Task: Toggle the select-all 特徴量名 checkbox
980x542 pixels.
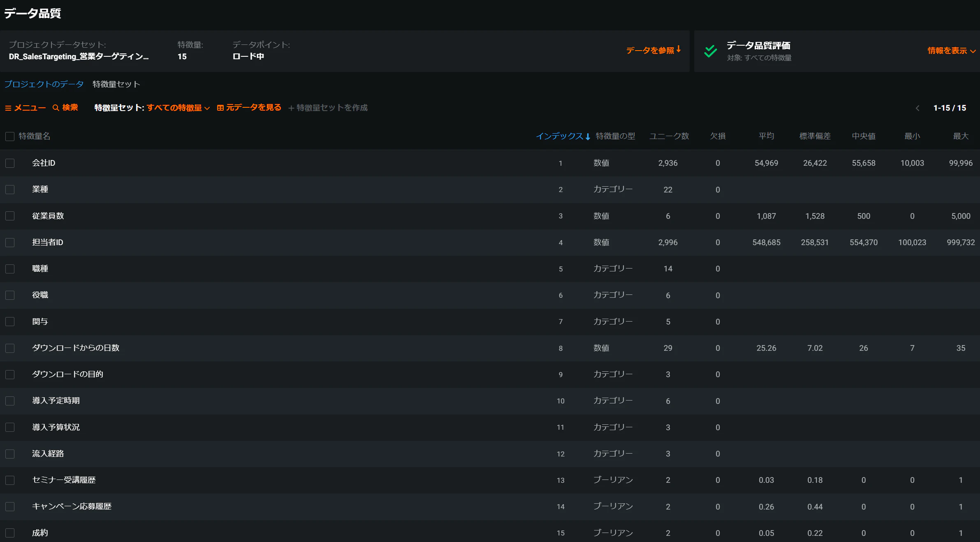Action: coord(10,137)
